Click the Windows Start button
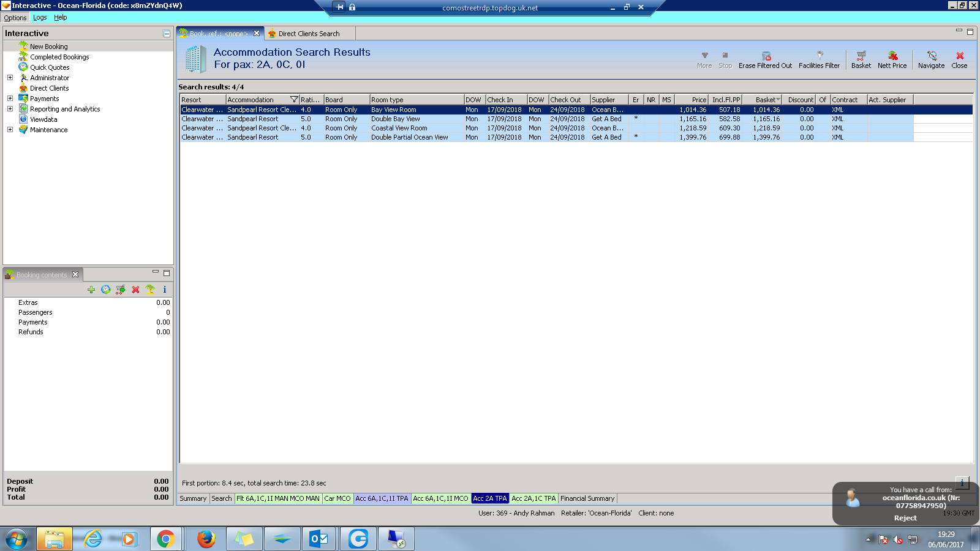The image size is (980, 551). tap(17, 539)
